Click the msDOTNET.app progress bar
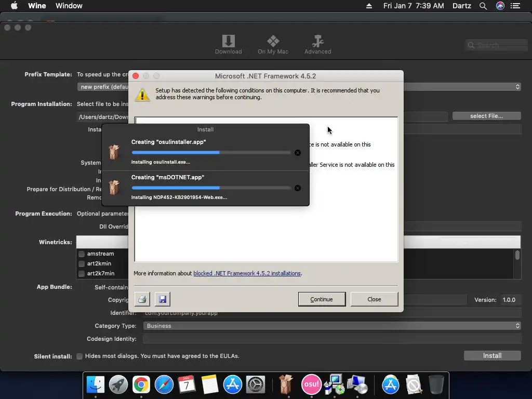Viewport: 532px width, 399px height. 211,188
